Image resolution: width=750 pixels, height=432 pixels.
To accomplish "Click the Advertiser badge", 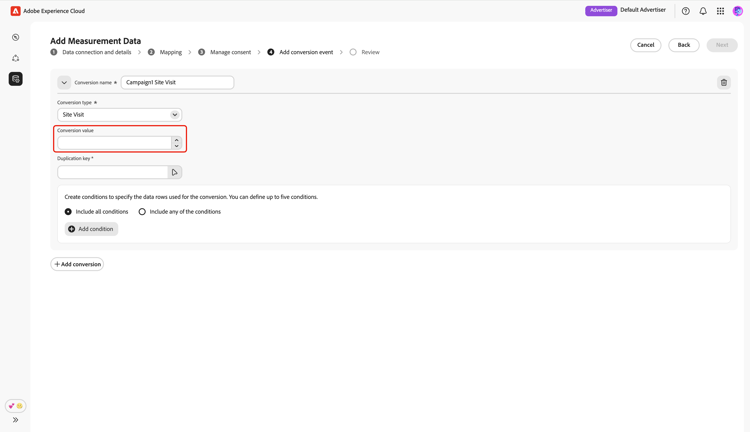I will click(601, 11).
